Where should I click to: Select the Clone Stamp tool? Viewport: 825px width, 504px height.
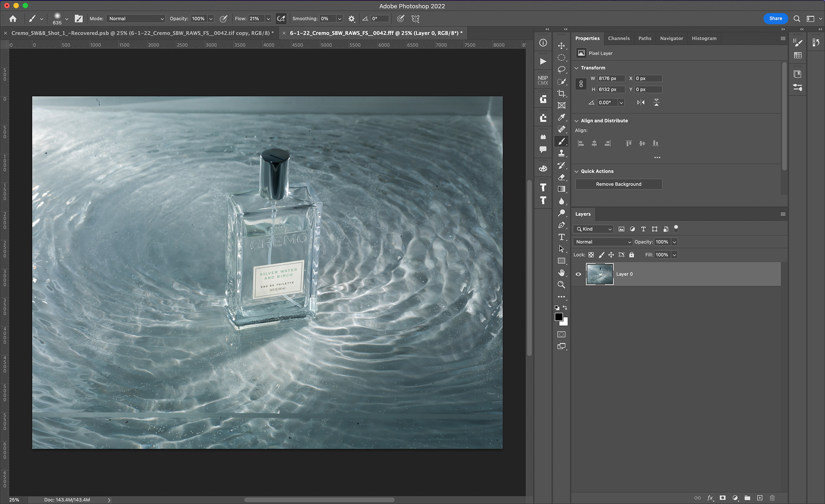coord(561,153)
